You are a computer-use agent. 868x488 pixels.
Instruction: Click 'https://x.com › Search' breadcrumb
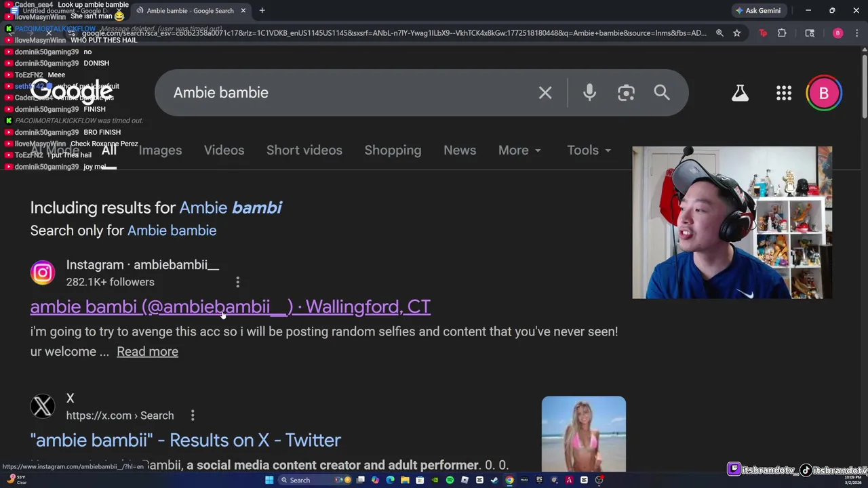pyautogui.click(x=120, y=415)
